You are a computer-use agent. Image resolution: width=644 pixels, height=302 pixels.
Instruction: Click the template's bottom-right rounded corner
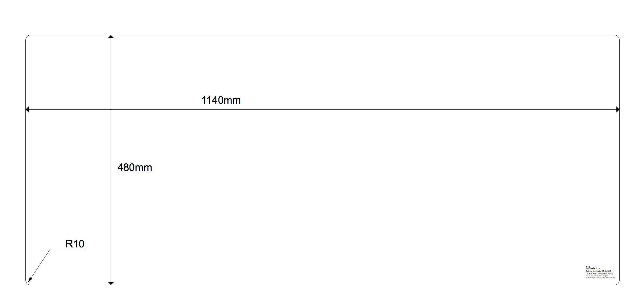click(x=618, y=283)
